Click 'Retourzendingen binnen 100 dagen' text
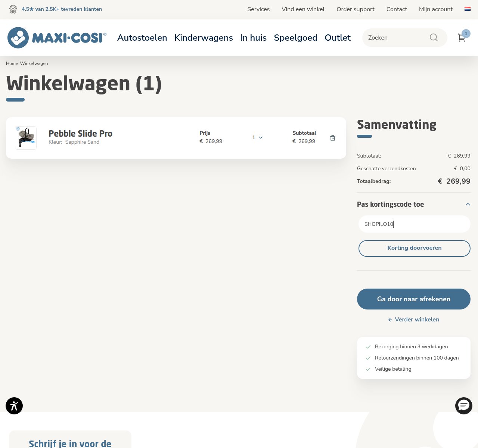Viewport: 478px width, 448px height. pos(417,358)
